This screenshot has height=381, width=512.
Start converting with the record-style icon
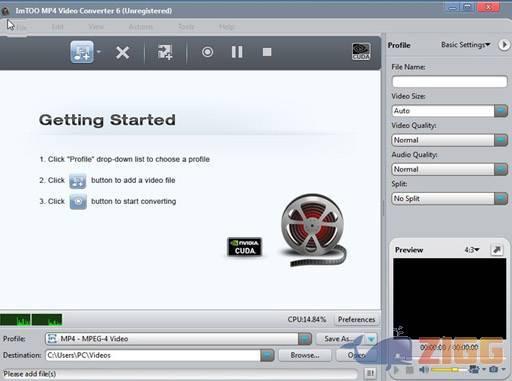tap(207, 52)
